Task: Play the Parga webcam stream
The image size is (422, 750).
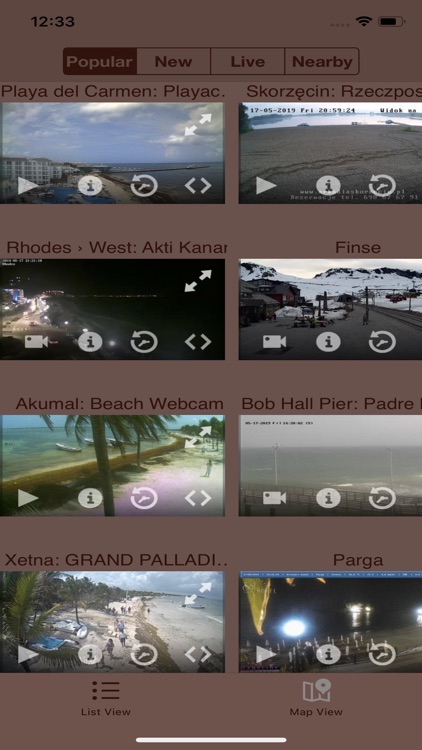Action: coord(266,654)
